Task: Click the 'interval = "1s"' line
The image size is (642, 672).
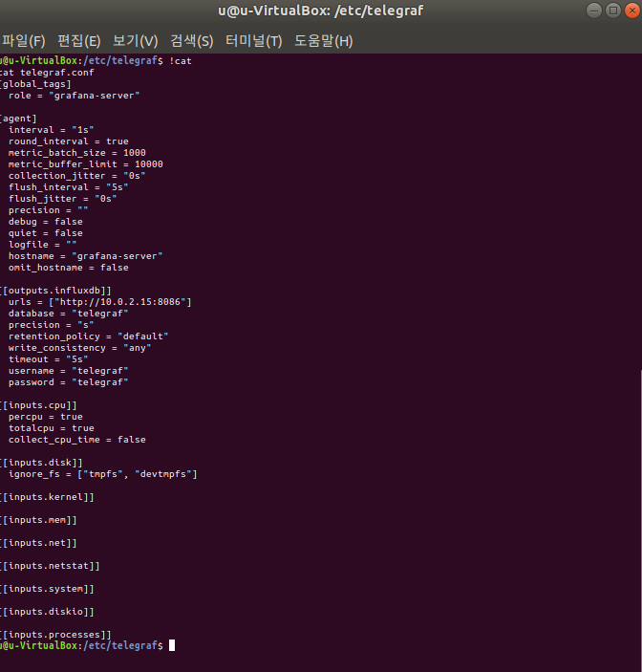Action: tap(51, 130)
